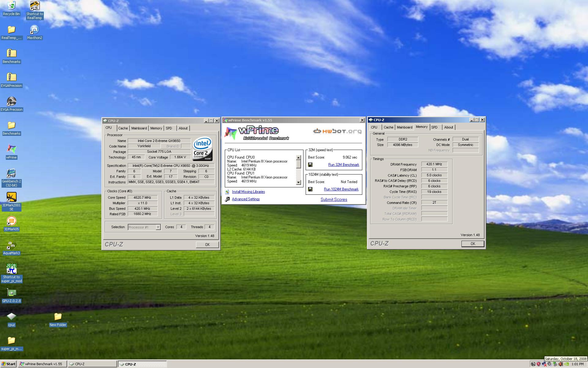Launch the EVGA Precision shortcut

coord(11,104)
